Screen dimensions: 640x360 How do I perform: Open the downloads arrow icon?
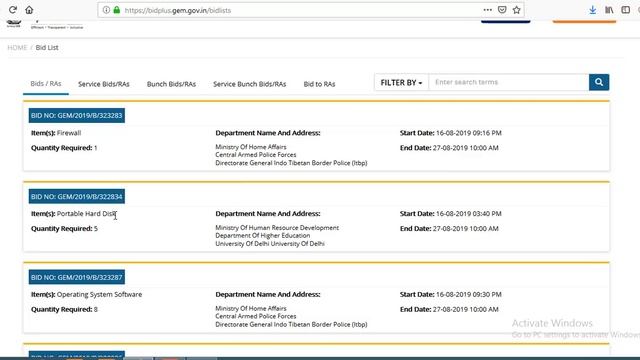coord(593,10)
